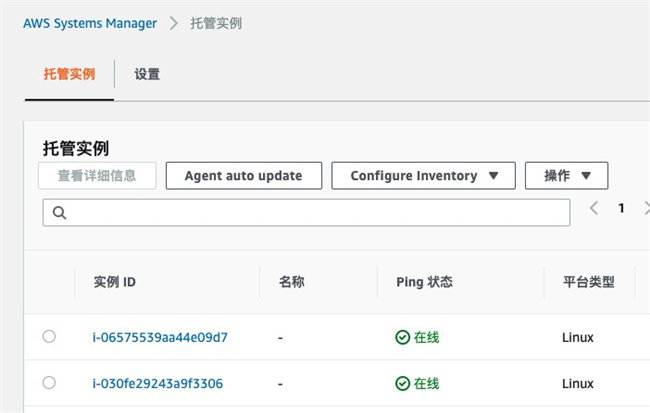Click 在线 status text for i-06575539aa44e09d7
The width and height of the screenshot is (650, 413).
[x=426, y=338]
